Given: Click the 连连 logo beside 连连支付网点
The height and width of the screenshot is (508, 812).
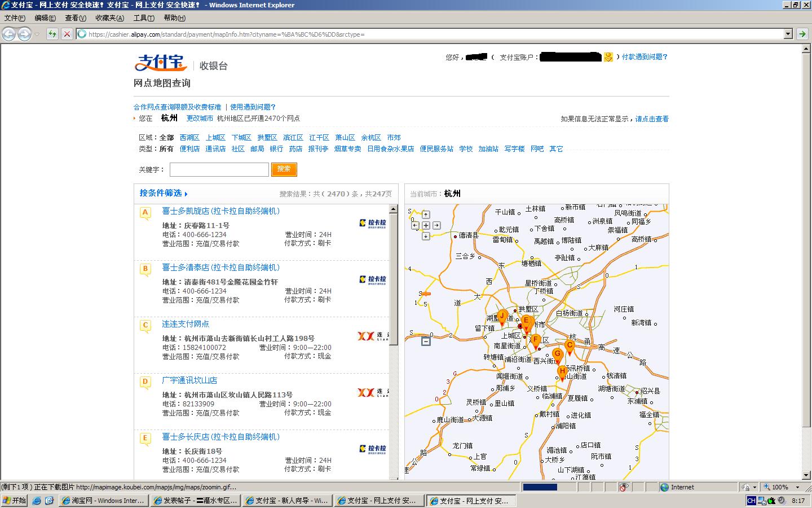Looking at the screenshot, I should point(369,336).
